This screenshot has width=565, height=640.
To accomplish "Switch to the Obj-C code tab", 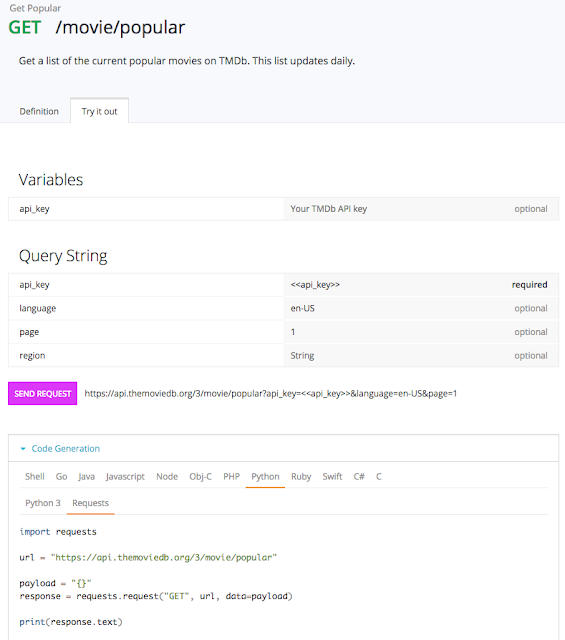I will [200, 476].
